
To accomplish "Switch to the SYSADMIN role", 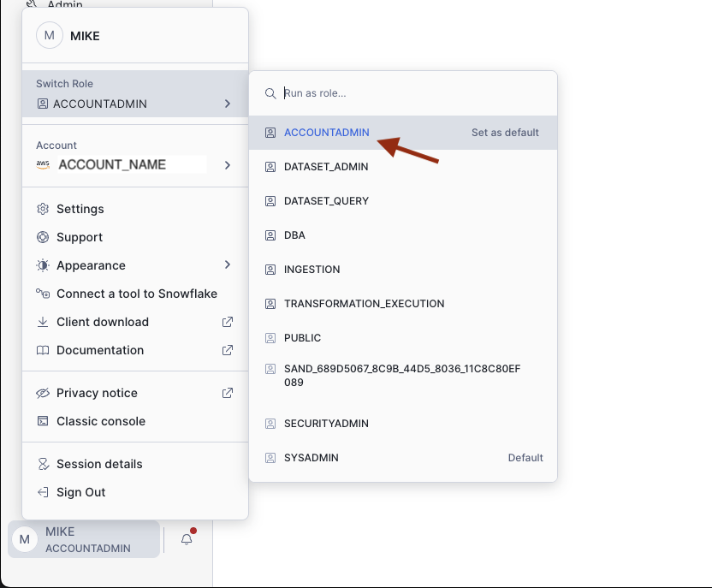I will 403,458.
